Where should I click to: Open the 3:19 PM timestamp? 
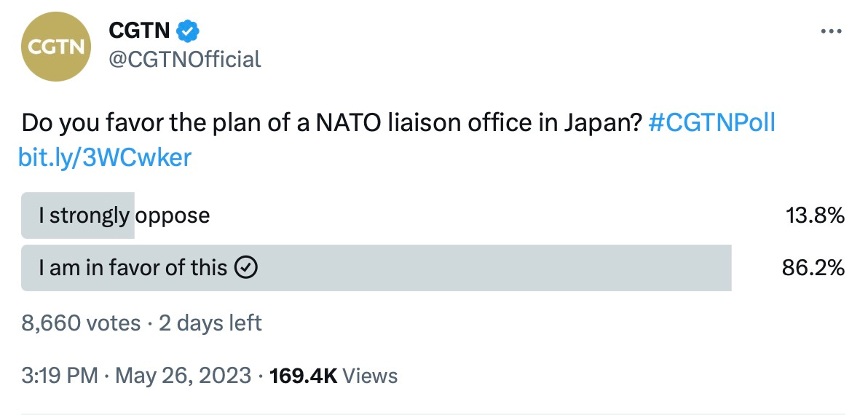click(60, 376)
